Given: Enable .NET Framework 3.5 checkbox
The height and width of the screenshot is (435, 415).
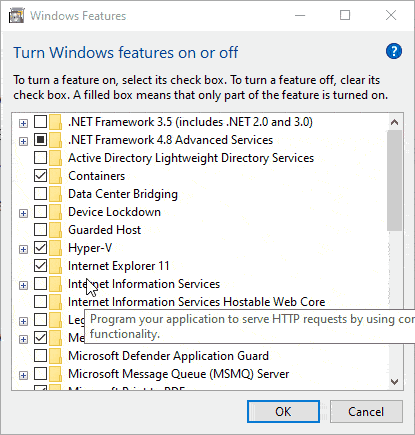Looking at the screenshot, I should 40,122.
